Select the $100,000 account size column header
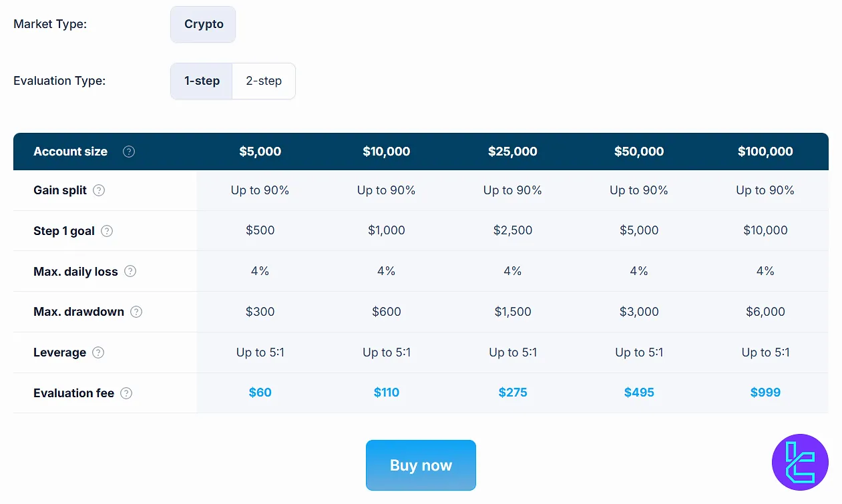This screenshot has width=842, height=504. pyautogui.click(x=765, y=152)
